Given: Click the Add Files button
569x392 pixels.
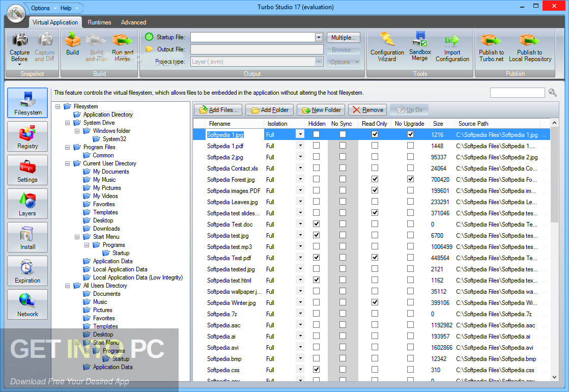Looking at the screenshot, I should (218, 109).
